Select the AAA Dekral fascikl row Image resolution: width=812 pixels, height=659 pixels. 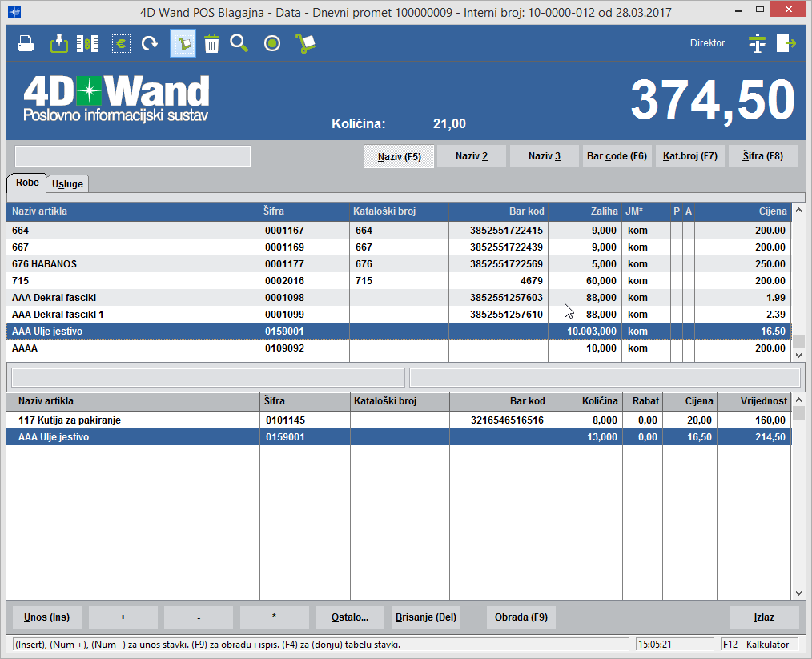(x=399, y=298)
